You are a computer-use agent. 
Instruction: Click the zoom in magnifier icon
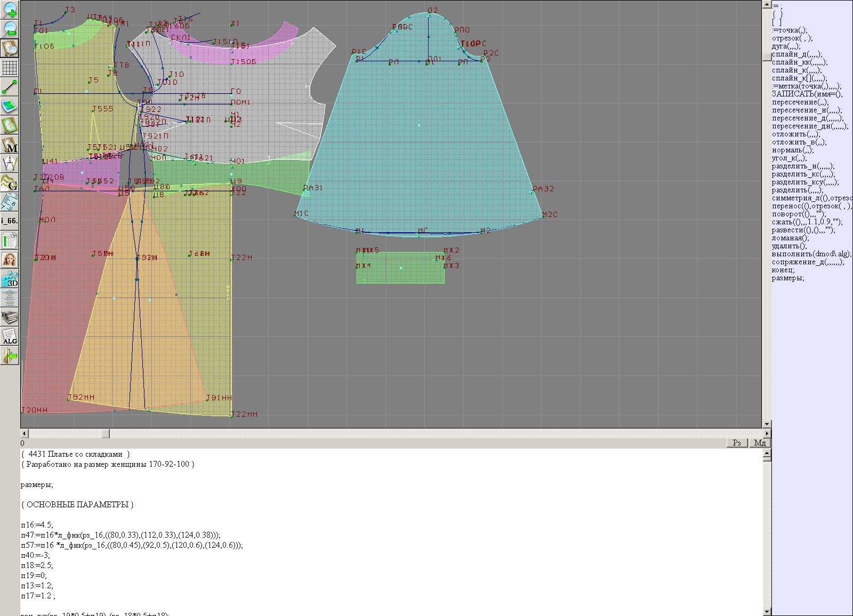pos(10,10)
